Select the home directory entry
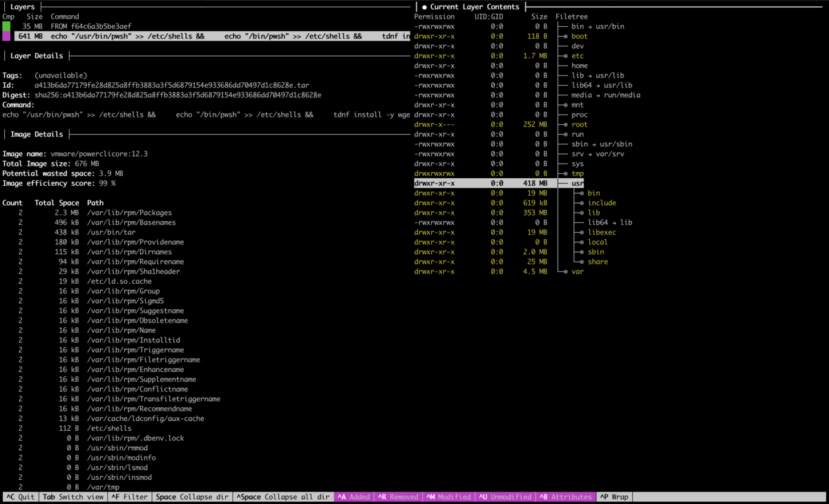This screenshot has width=829, height=504. 580,66
